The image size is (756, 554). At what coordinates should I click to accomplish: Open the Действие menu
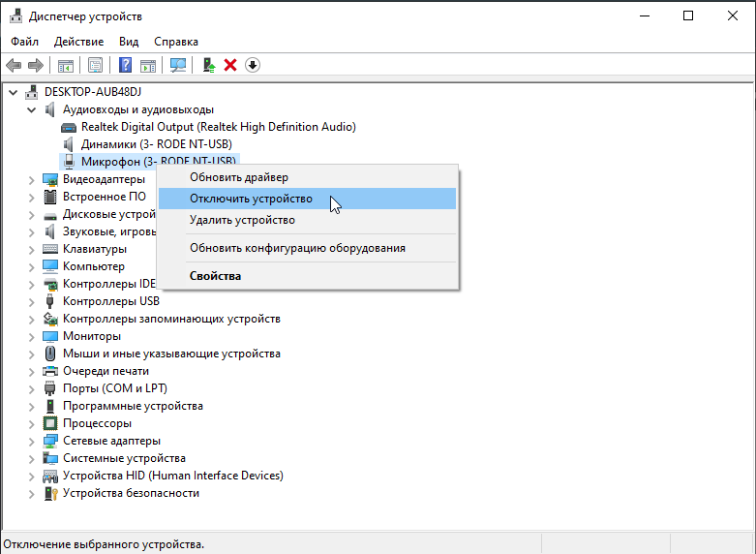click(x=78, y=42)
